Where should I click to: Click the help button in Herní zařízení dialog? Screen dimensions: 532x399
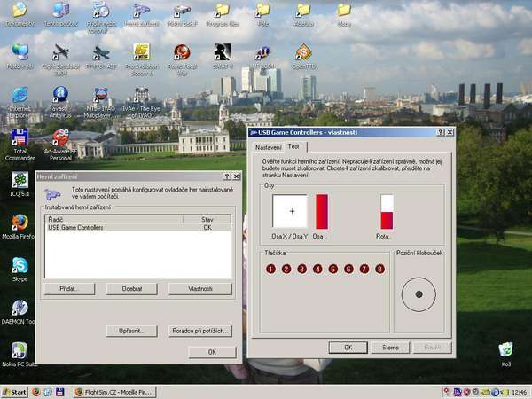coord(227,176)
